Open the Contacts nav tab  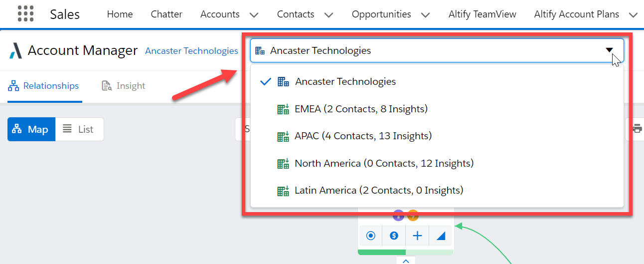[296, 14]
